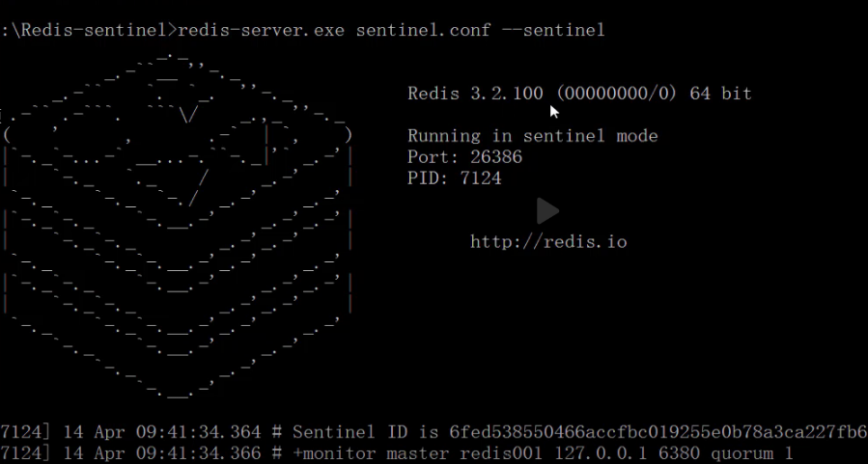868x464 pixels.
Task: Click the Running in sentinel mode line
Action: coord(532,136)
